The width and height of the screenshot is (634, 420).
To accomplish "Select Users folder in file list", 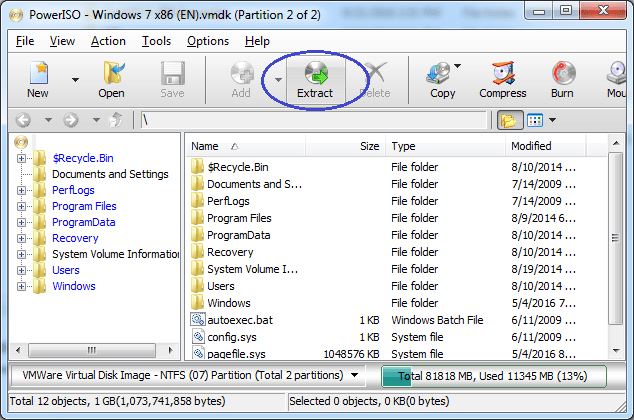I will (221, 286).
